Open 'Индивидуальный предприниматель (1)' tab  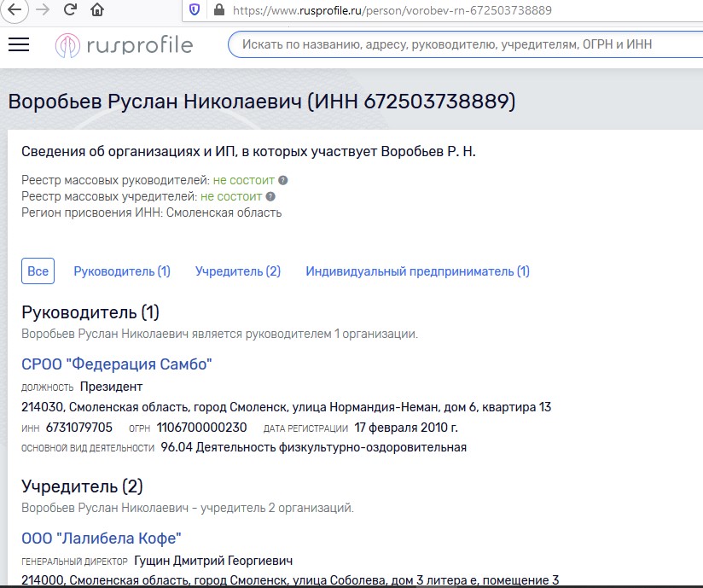coord(418,271)
